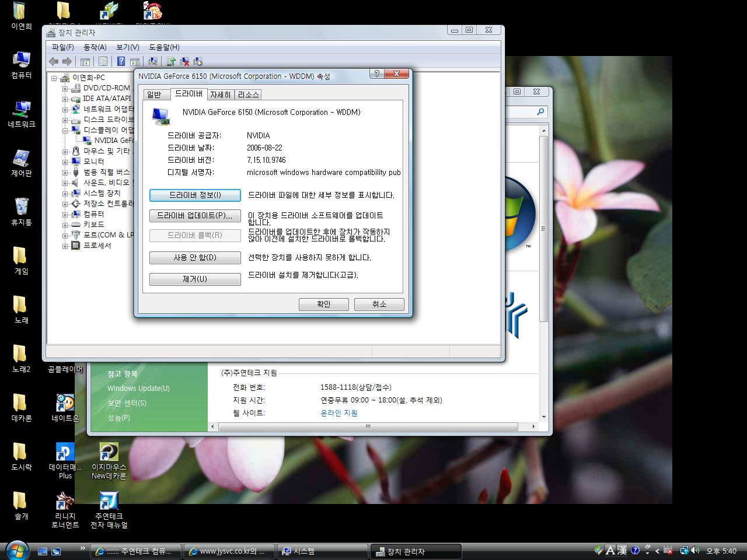Click the blue Help question mark toolbar icon
The image size is (747, 560).
pyautogui.click(x=121, y=61)
